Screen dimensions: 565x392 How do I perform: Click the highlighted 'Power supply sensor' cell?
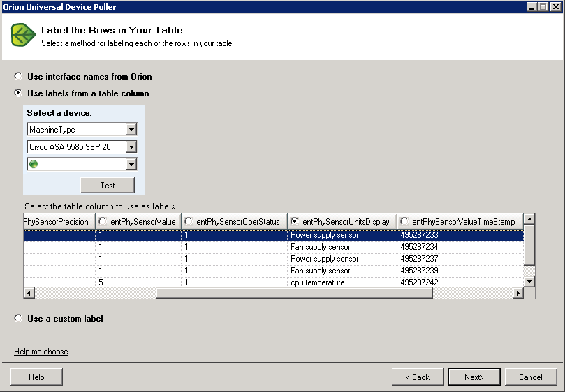(342, 235)
